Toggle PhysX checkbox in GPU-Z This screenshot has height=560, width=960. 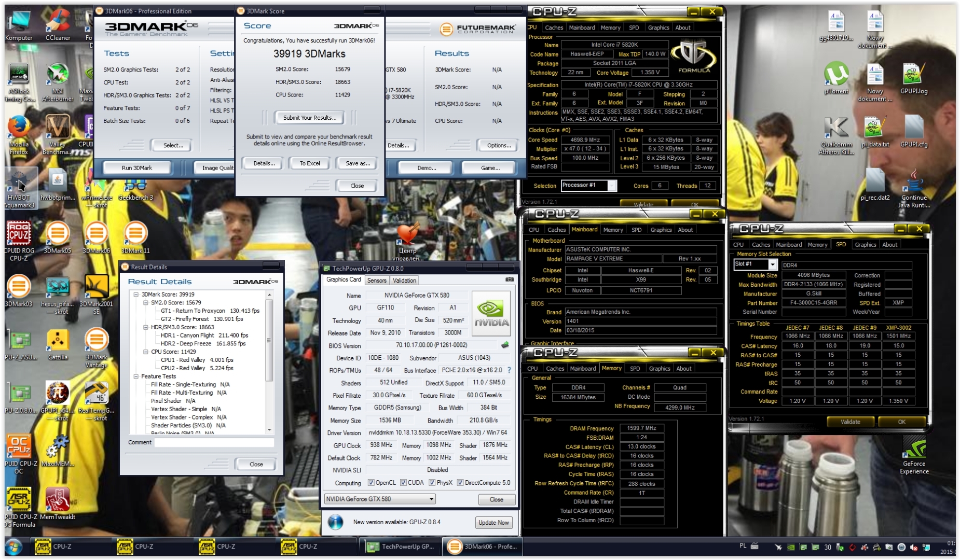click(x=432, y=483)
